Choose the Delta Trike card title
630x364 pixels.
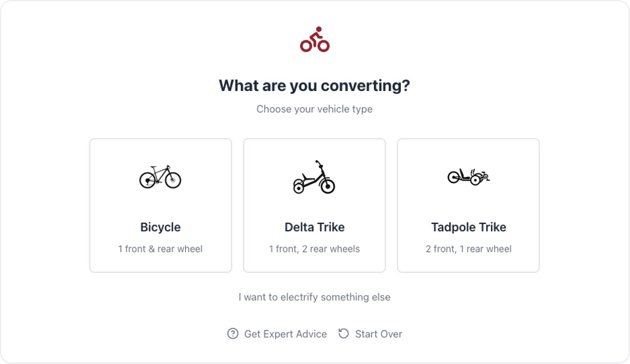coord(314,227)
